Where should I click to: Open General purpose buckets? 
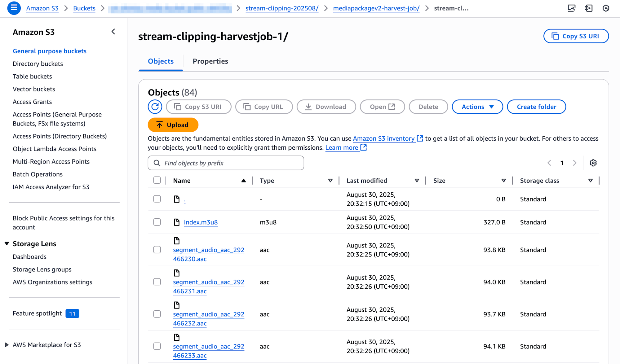pos(50,51)
